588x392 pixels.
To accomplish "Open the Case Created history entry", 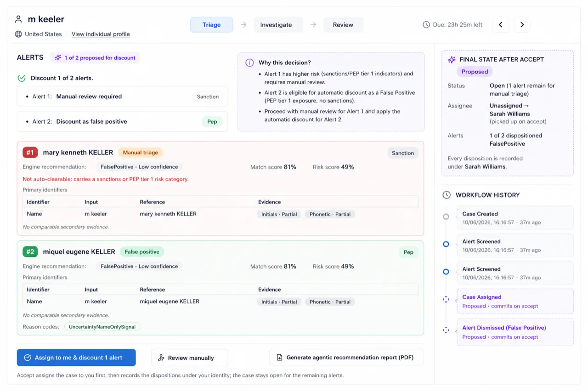I will click(514, 217).
